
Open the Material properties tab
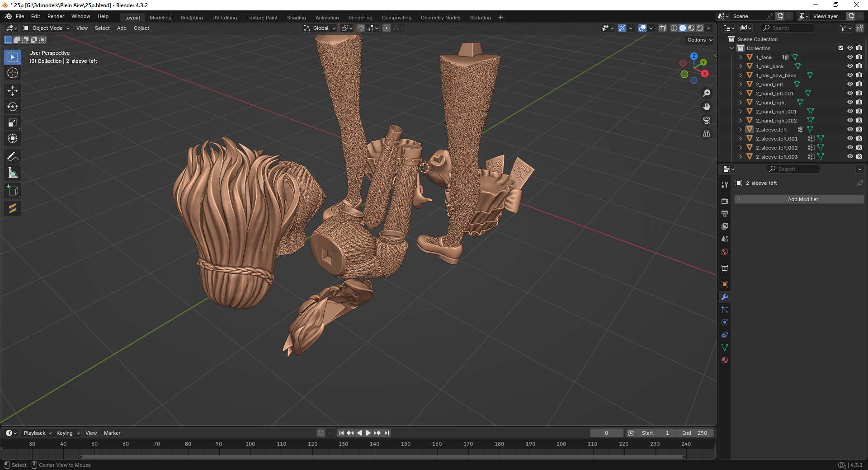[725, 360]
